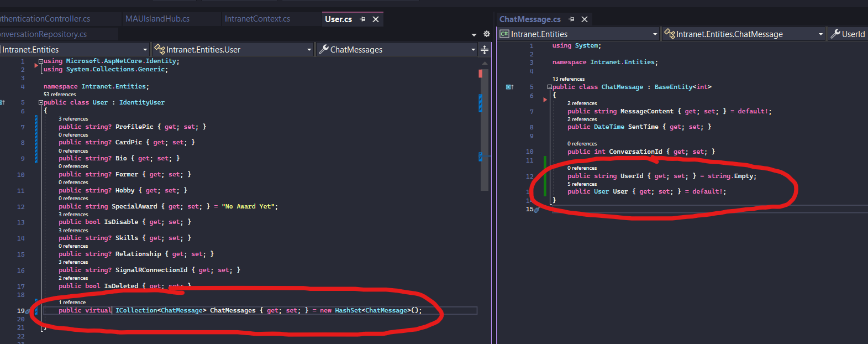This screenshot has height=344, width=868.
Task: Open the editor tab settings gear
Action: point(487,34)
